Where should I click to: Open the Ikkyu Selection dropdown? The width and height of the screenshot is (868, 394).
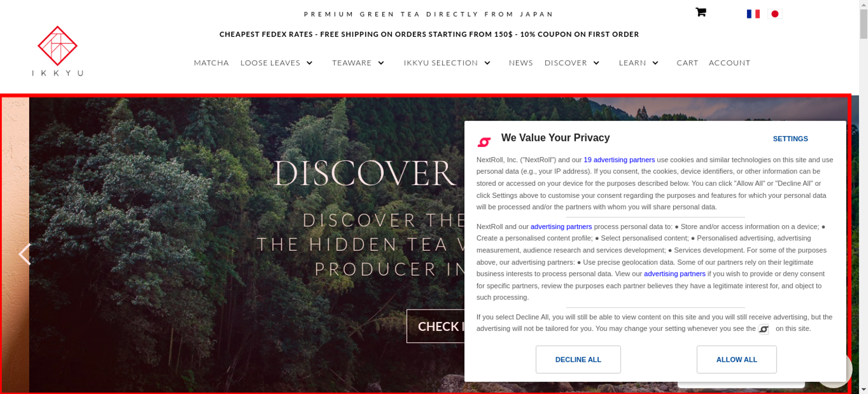pos(447,63)
